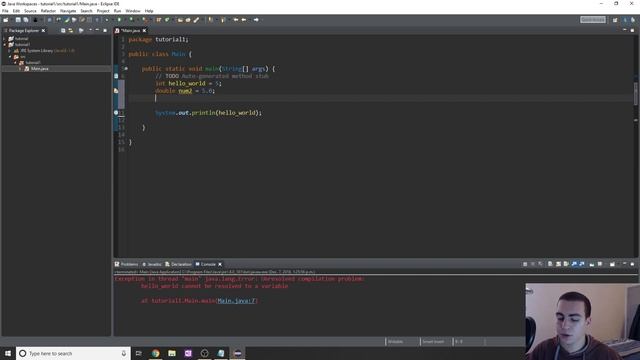
Task: Expand the Main.java tree node
Action: coord(20,69)
